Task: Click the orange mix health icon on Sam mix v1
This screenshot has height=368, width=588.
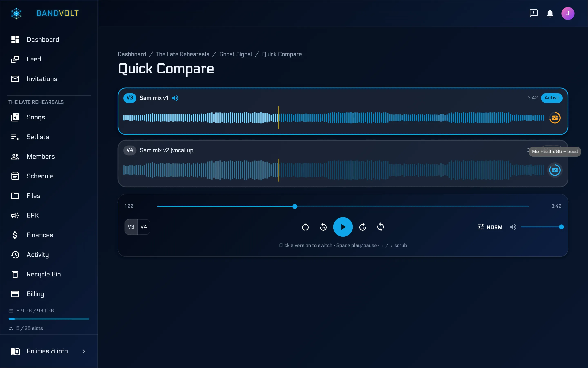Action: coord(555,118)
